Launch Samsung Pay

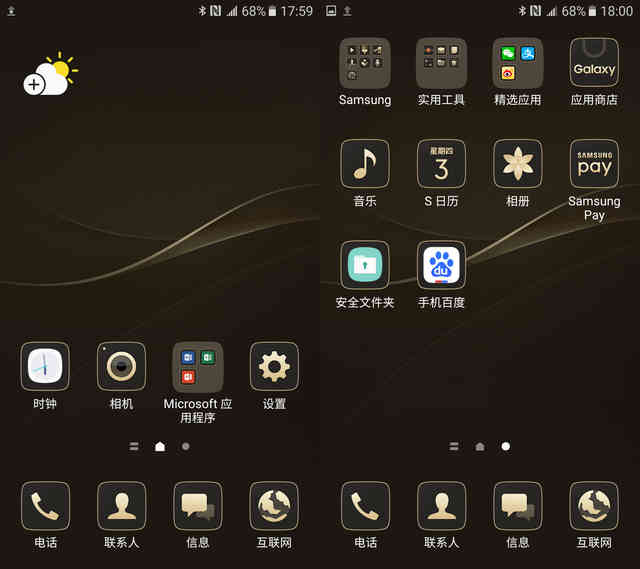click(x=594, y=164)
